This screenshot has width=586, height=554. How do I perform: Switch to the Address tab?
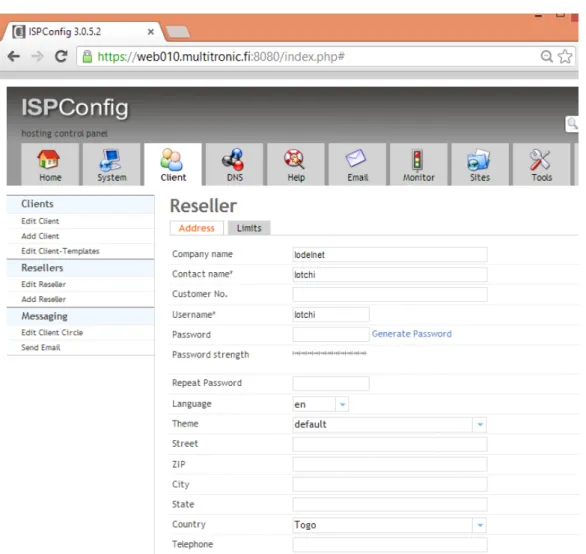197,228
